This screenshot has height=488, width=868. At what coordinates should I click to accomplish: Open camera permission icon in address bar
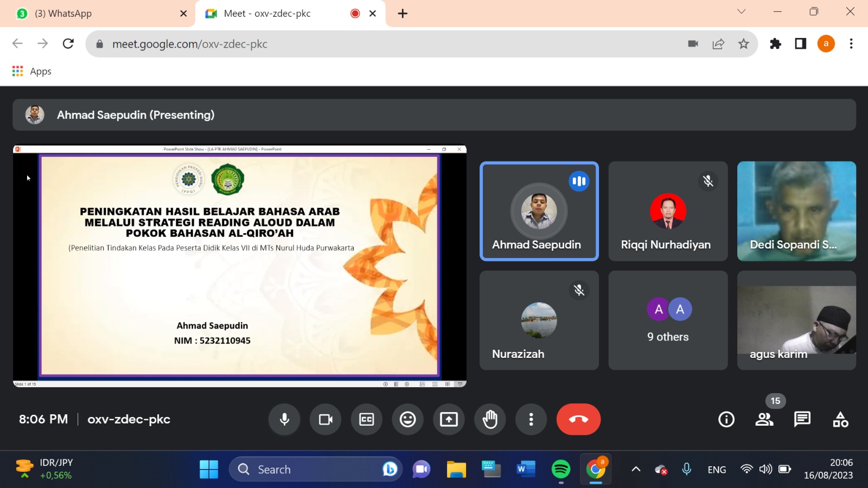click(693, 44)
